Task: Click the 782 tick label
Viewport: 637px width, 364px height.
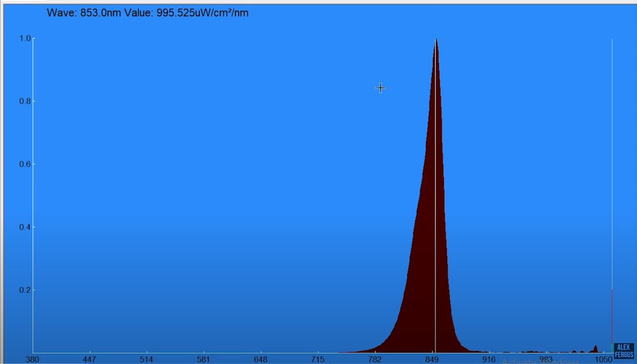Action: (x=375, y=359)
